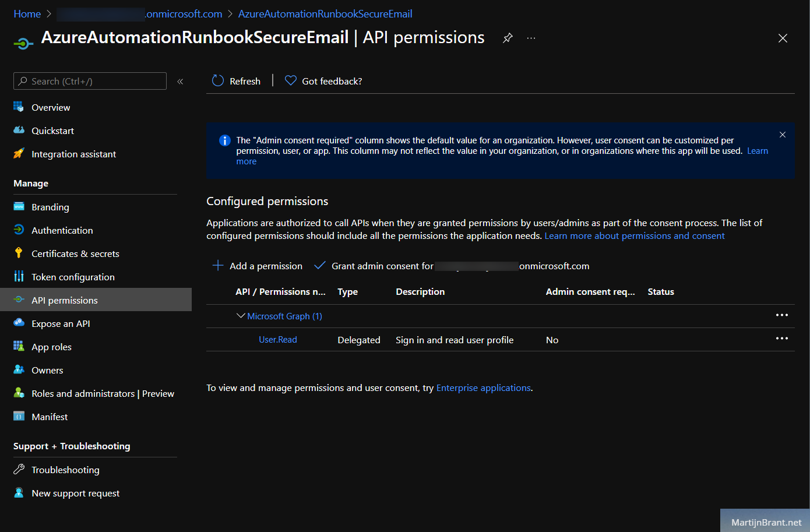The image size is (810, 532).
Task: Click the Authentication icon
Action: click(x=19, y=230)
